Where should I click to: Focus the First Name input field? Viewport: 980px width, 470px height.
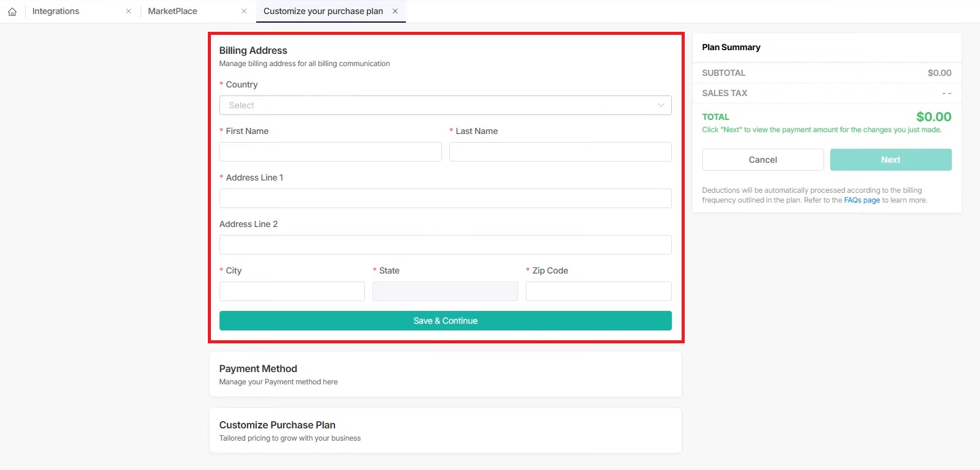point(330,152)
